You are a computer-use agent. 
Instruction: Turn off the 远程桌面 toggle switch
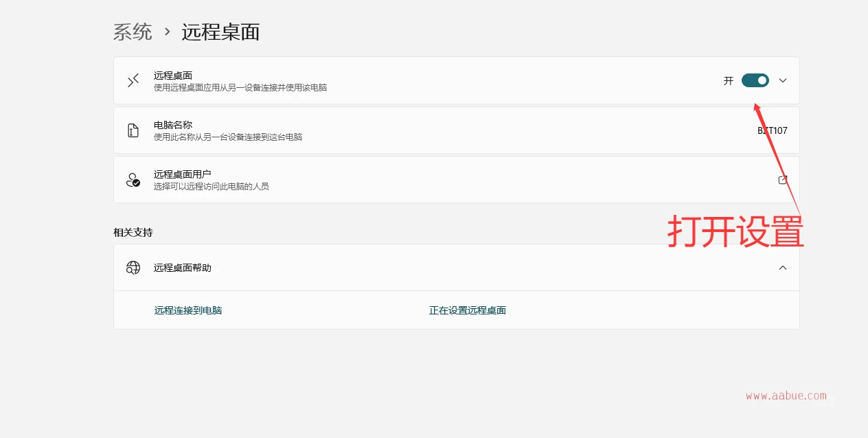pyautogui.click(x=755, y=80)
